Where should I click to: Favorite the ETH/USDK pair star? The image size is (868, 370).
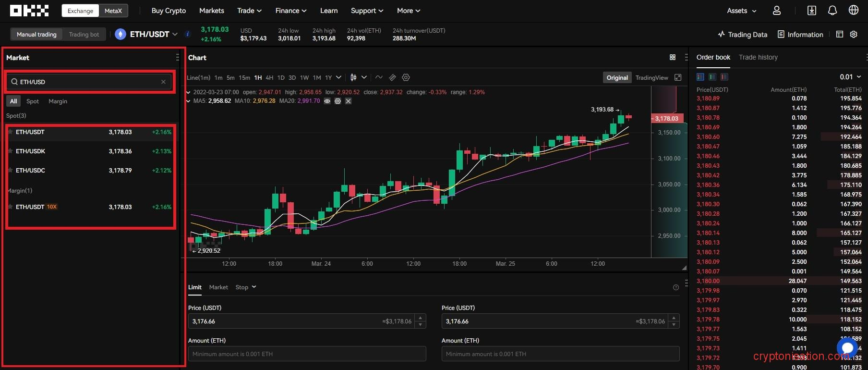coord(10,151)
